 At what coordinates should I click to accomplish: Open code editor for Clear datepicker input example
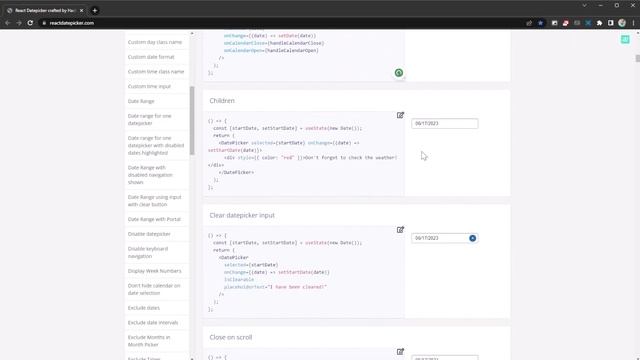coord(400,230)
